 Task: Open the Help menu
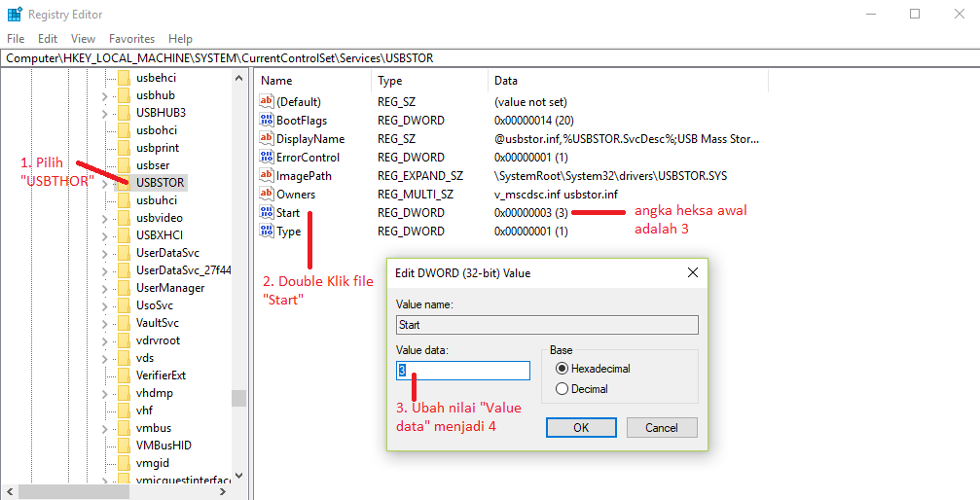click(180, 39)
